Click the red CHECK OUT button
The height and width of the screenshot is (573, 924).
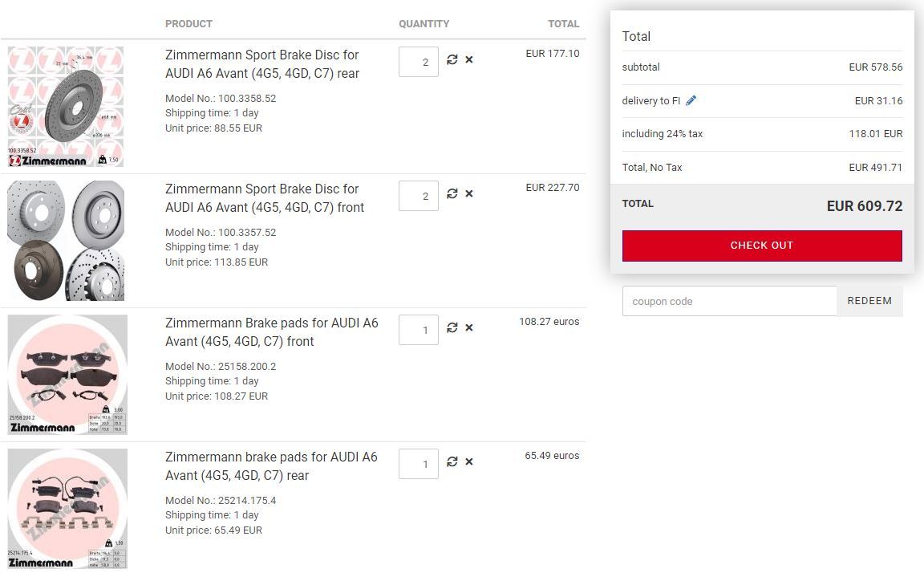762,246
